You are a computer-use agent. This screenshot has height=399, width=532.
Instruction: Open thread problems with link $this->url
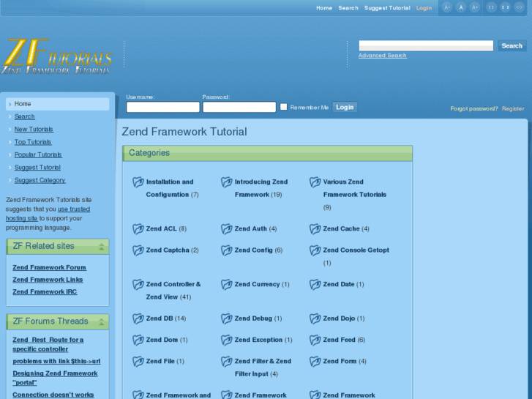pyautogui.click(x=56, y=362)
